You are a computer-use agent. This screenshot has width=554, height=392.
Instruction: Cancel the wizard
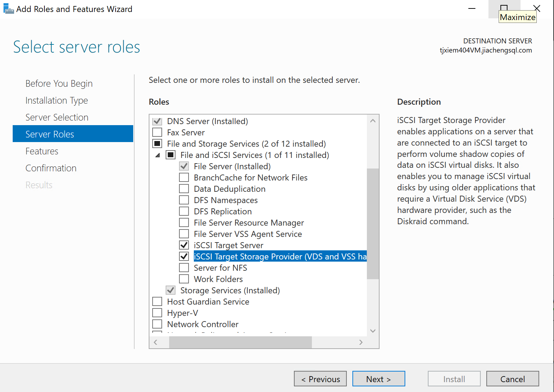(512, 379)
